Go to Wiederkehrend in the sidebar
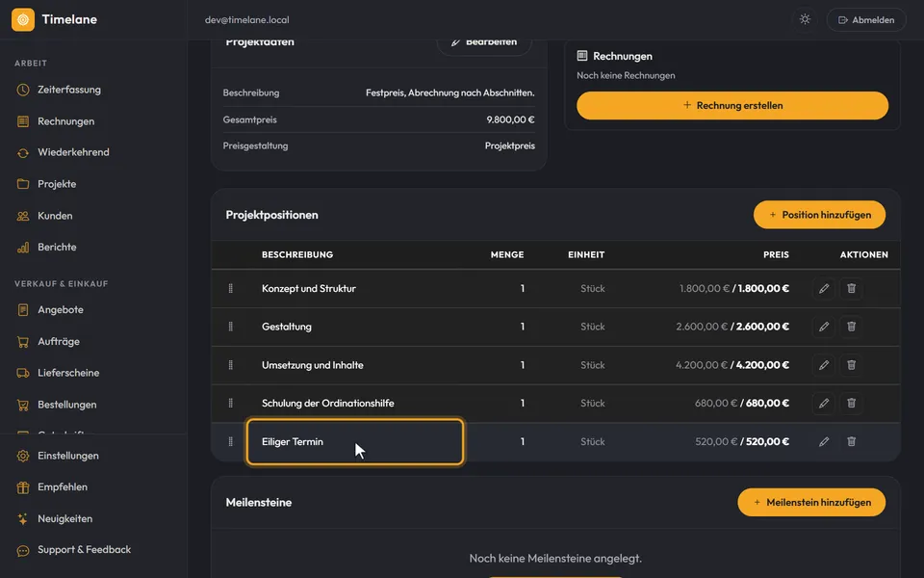Image resolution: width=924 pixels, height=578 pixels. [73, 152]
